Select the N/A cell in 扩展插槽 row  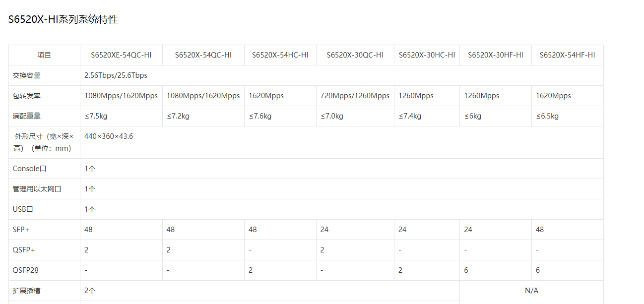531,291
